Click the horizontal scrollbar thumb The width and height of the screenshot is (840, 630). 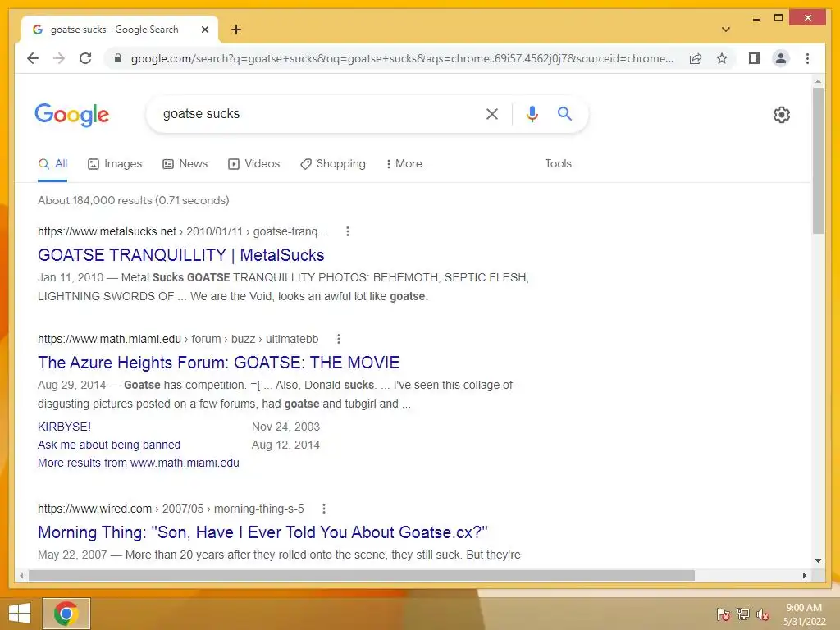pos(362,575)
